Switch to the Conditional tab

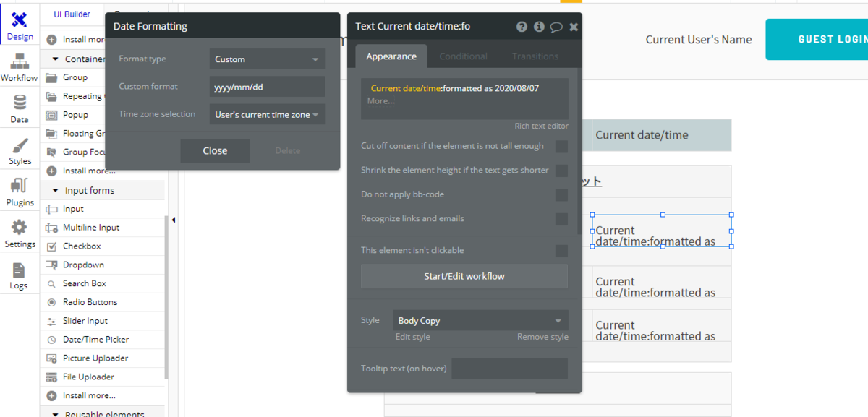pyautogui.click(x=463, y=56)
